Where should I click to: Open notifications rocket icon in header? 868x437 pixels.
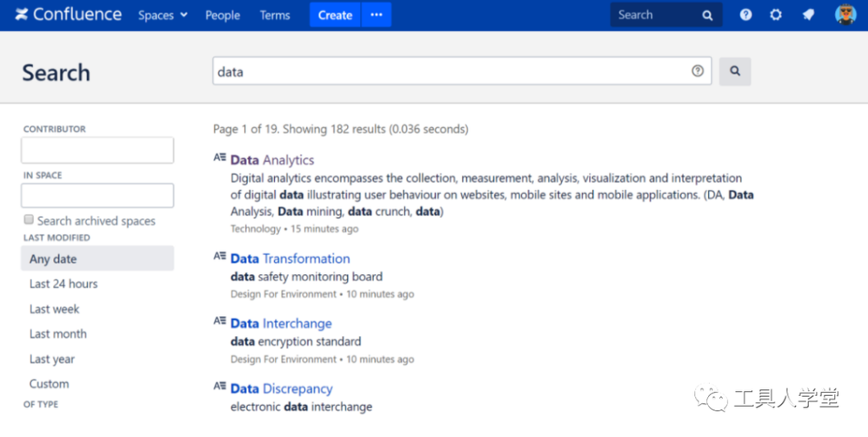pyautogui.click(x=808, y=15)
